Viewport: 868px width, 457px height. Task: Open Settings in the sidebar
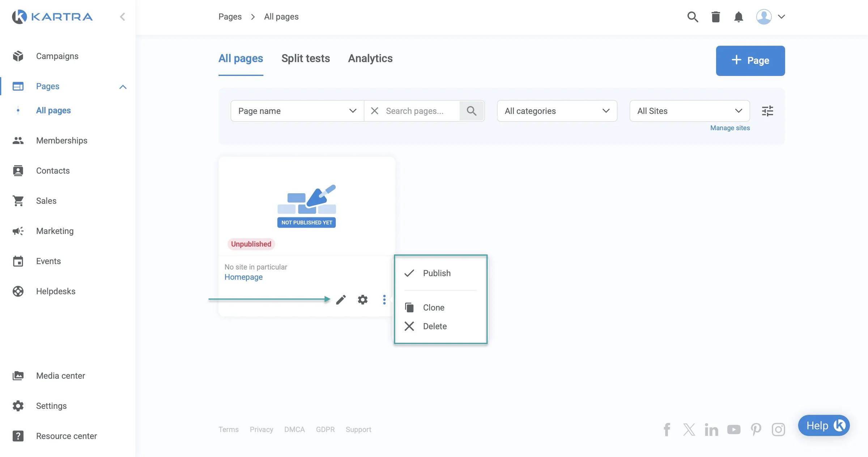click(51, 406)
